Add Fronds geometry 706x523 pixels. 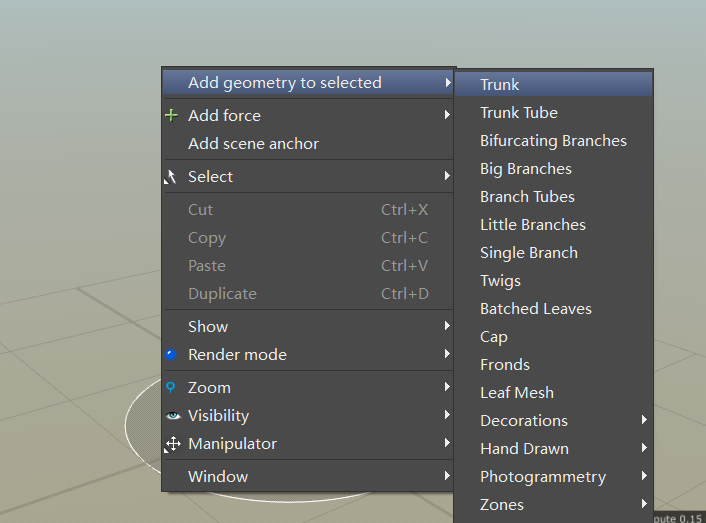click(553, 365)
